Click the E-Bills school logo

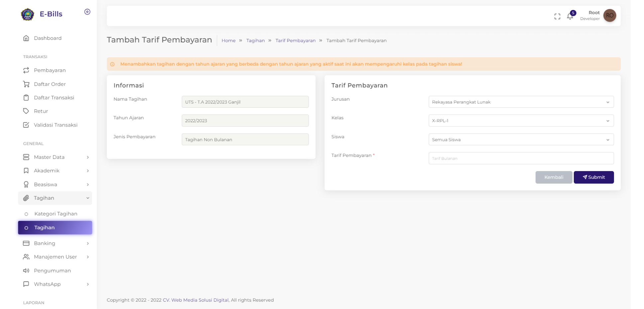[x=28, y=14]
